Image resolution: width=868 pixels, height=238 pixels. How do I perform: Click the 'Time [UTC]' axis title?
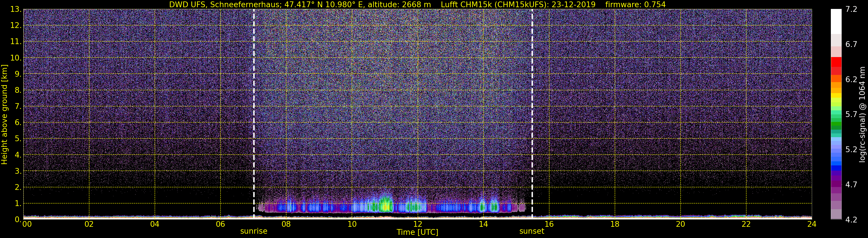[x=417, y=232]
